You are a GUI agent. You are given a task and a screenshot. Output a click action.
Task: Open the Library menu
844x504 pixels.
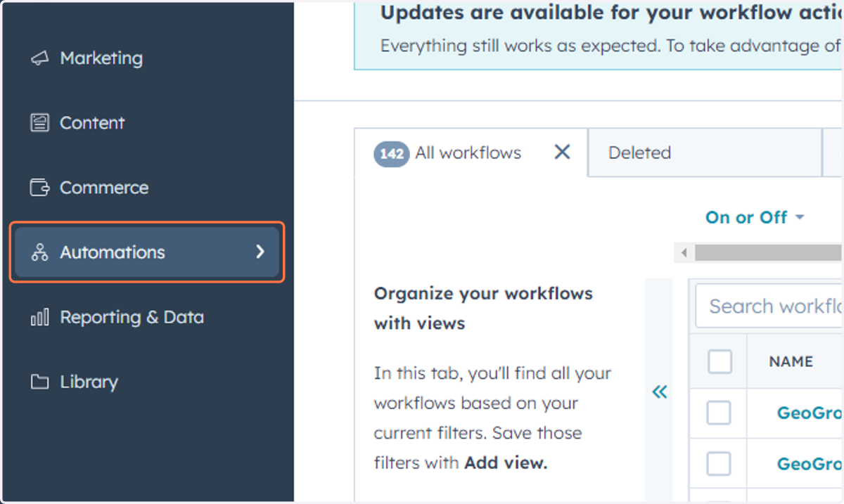click(x=89, y=382)
